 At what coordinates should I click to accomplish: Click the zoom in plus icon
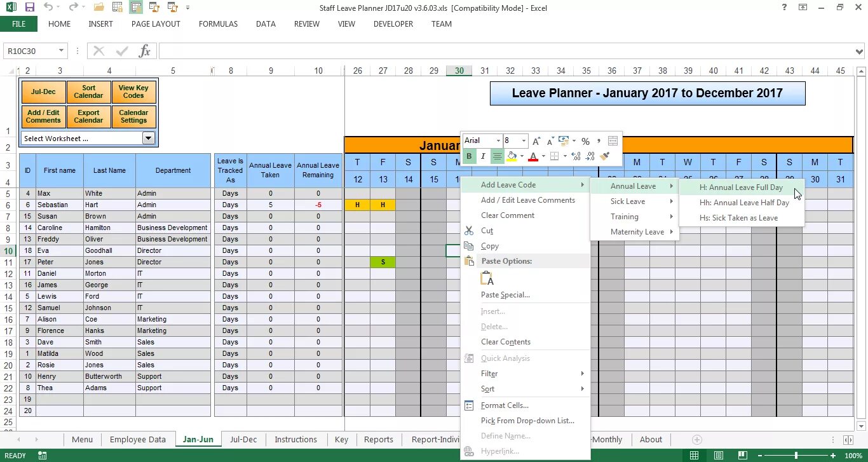[834, 456]
